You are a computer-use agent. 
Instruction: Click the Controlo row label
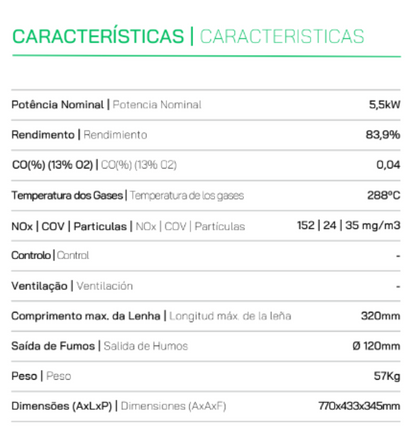point(31,255)
